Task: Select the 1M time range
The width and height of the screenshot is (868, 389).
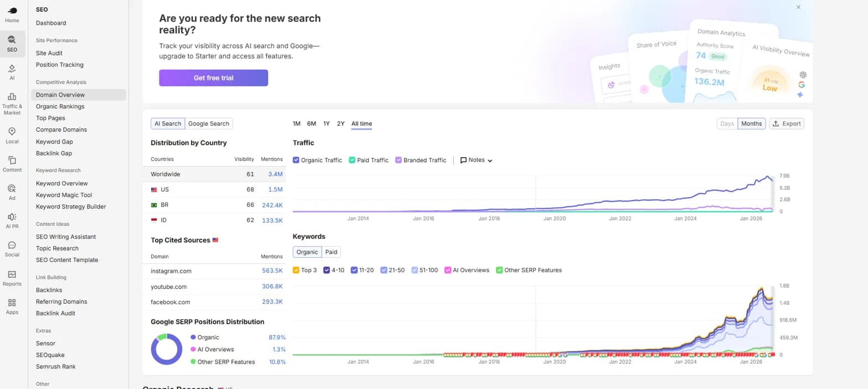Action: [297, 123]
